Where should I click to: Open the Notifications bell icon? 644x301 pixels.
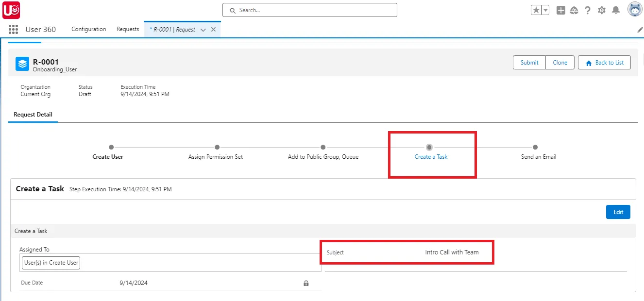(615, 10)
